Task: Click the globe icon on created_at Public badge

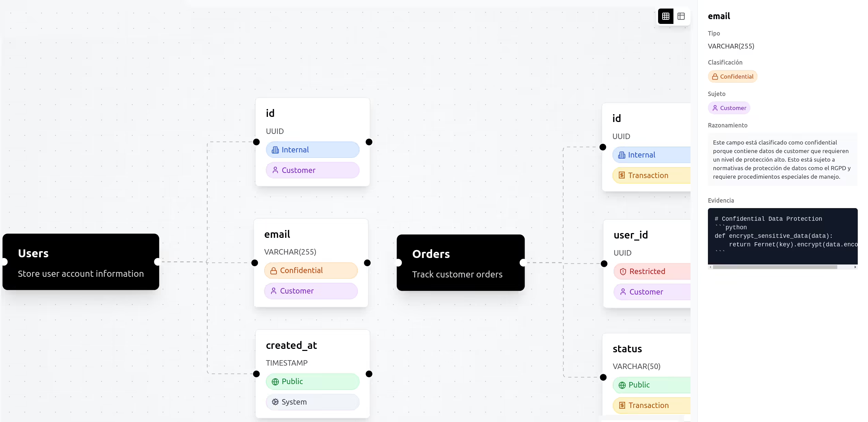Action: click(275, 382)
